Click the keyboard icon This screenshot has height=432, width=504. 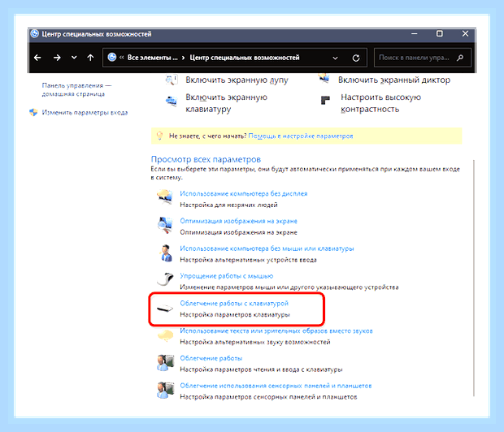click(164, 309)
